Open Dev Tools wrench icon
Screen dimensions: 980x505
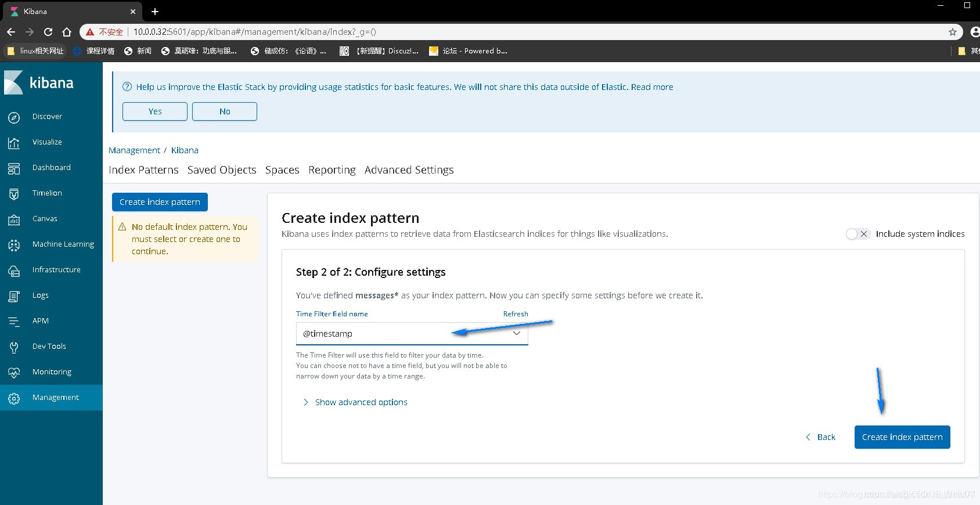coord(14,347)
